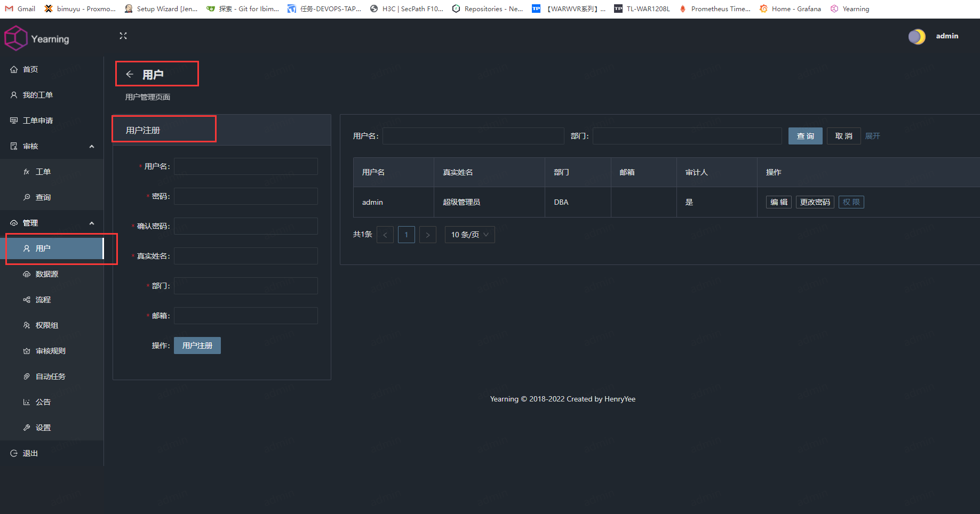
Task: Focus the search 部门 filter field
Action: coord(687,136)
